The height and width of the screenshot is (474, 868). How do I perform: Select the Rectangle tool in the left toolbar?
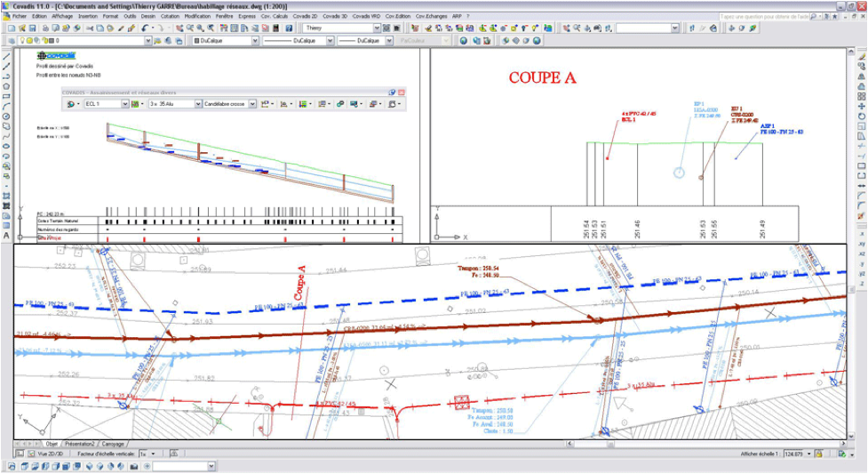(7, 96)
